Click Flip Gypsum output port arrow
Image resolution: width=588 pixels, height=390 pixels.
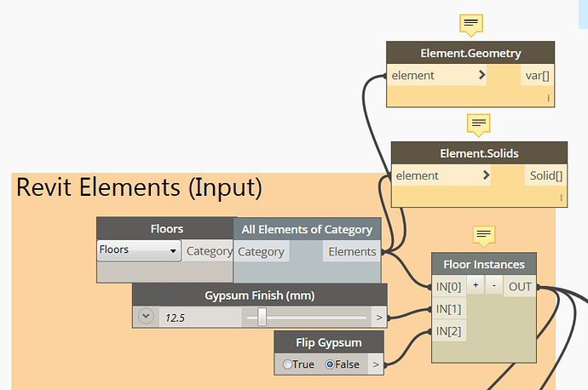tap(376, 364)
